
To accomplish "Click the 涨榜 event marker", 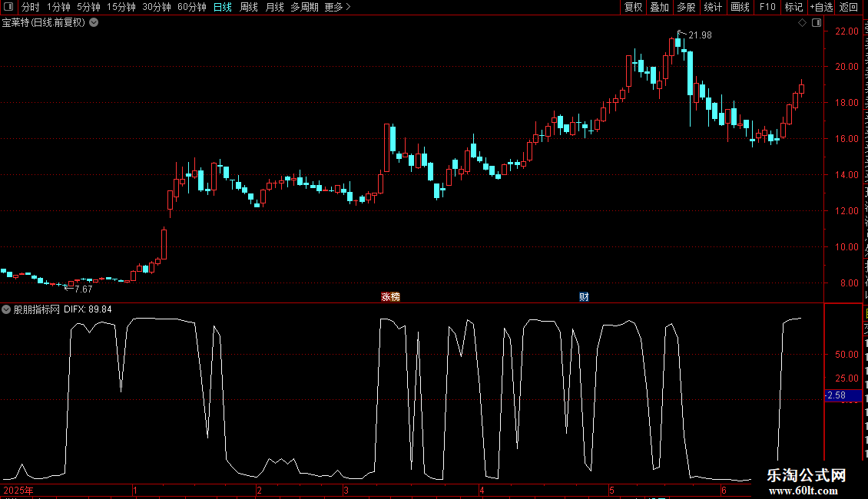I will click(x=390, y=297).
